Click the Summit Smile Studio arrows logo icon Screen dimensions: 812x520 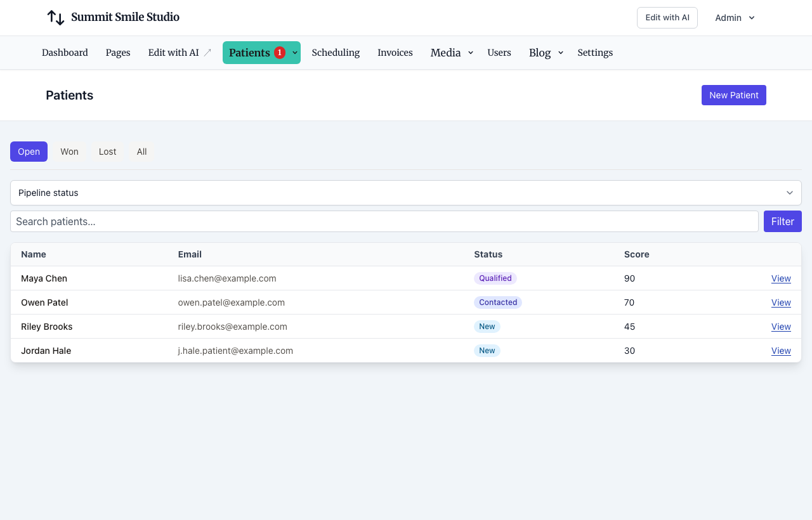(56, 18)
